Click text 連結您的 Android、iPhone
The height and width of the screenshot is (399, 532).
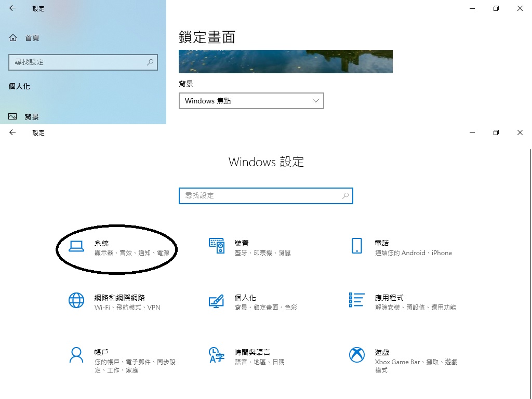[413, 253]
